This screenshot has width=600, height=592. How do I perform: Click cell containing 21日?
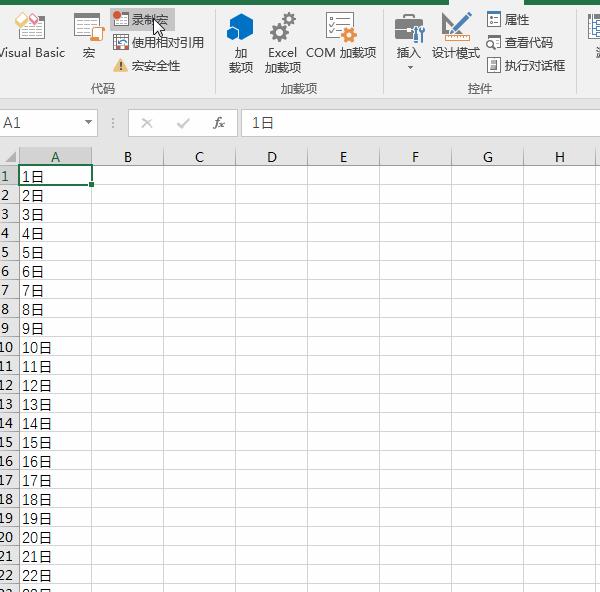click(x=55, y=555)
